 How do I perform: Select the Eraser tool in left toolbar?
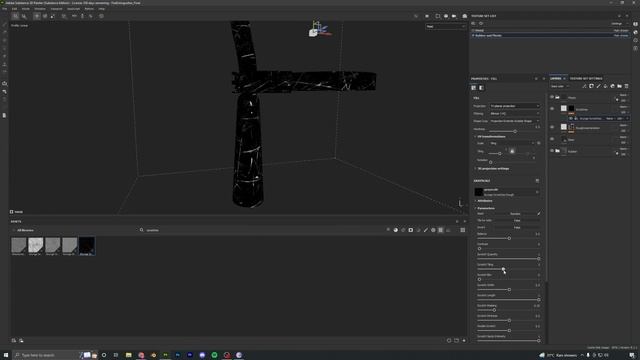click(x=4, y=33)
